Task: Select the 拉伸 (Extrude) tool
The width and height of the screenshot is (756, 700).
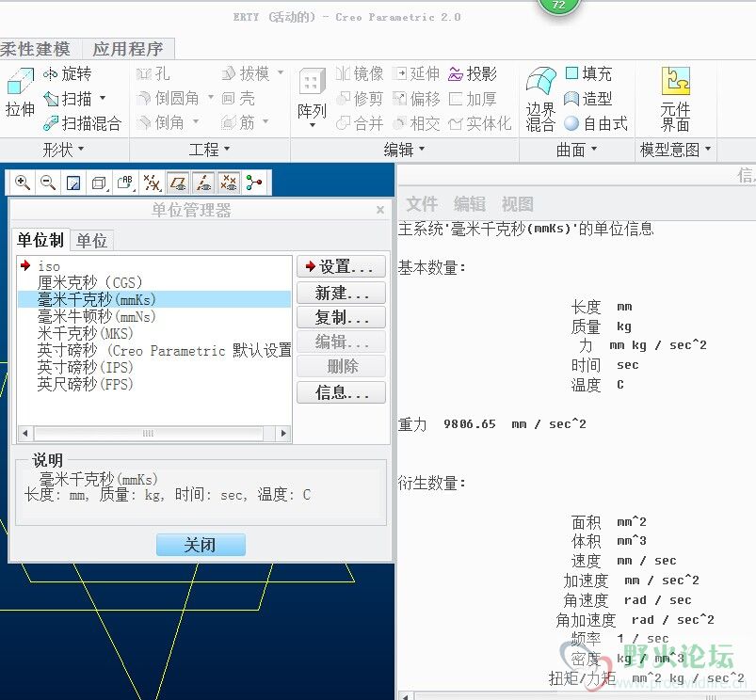Action: point(20,92)
